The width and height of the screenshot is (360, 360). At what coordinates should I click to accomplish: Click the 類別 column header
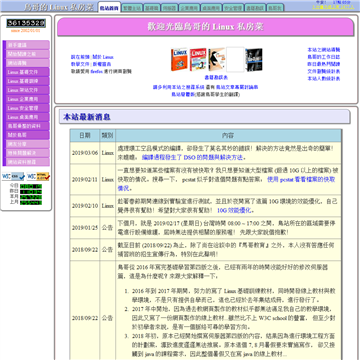[x=107, y=135]
